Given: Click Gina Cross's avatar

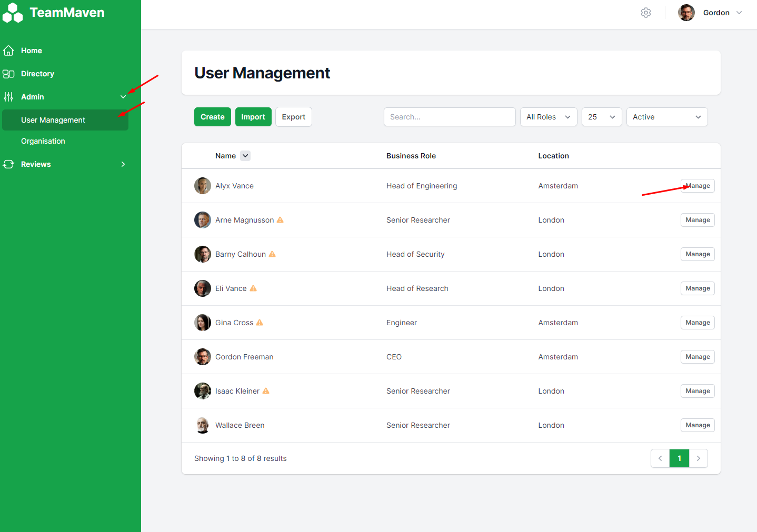Looking at the screenshot, I should (x=203, y=323).
